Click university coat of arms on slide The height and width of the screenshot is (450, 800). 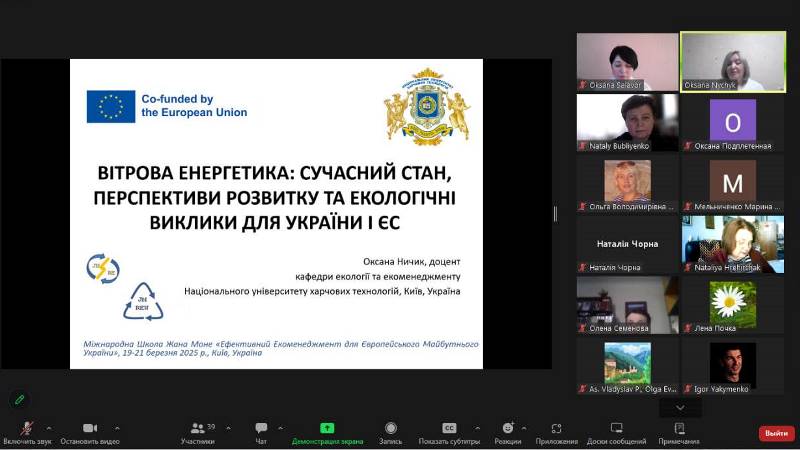428,107
